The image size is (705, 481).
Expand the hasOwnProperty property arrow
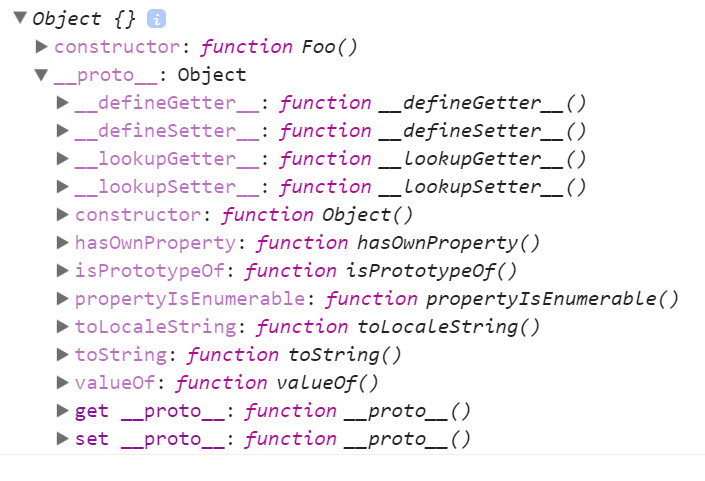(63, 243)
